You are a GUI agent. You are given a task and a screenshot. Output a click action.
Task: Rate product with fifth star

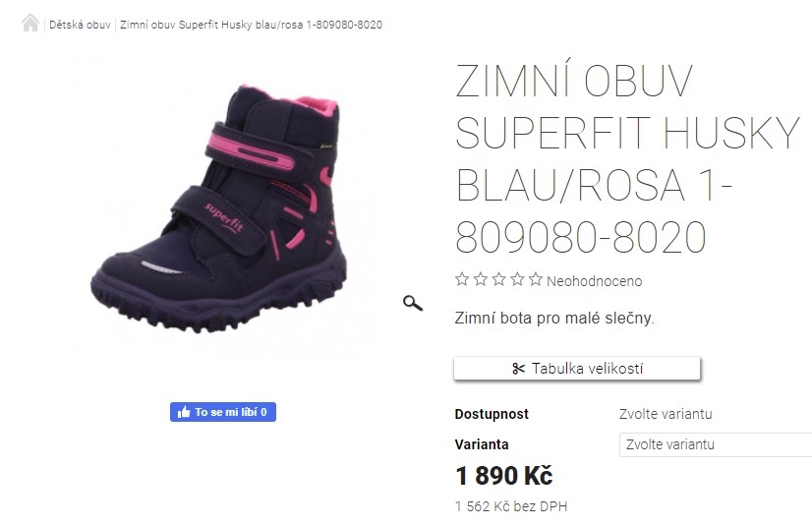(x=536, y=280)
